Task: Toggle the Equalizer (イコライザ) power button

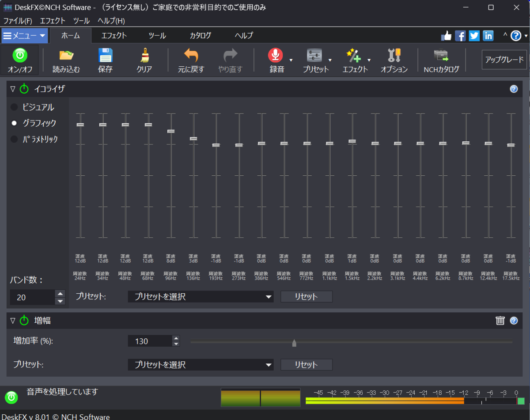Action: coord(24,89)
